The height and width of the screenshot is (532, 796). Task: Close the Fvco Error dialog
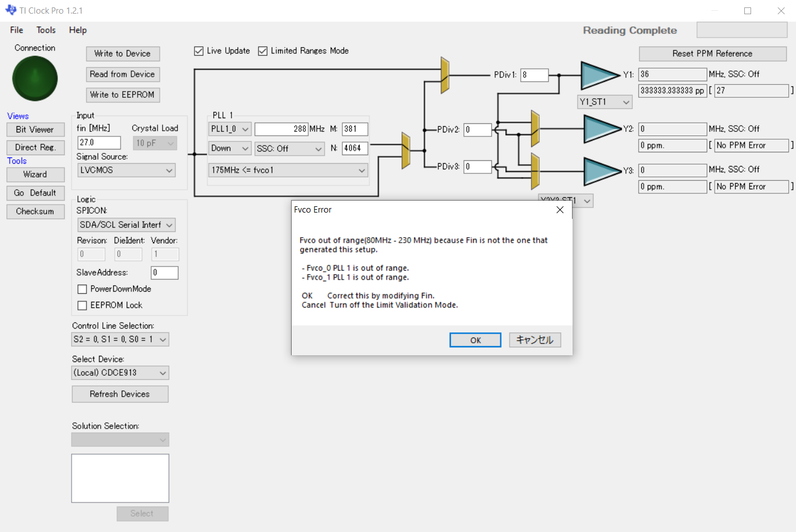click(x=560, y=210)
